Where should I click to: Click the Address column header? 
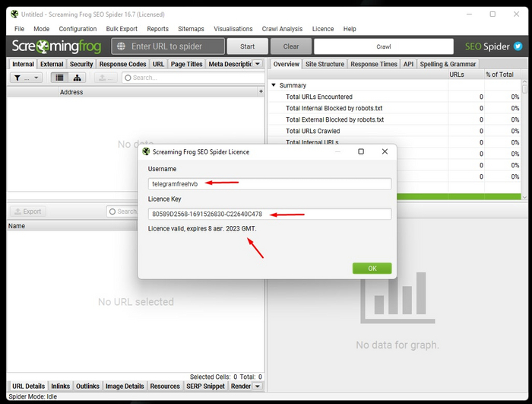pyautogui.click(x=158, y=92)
